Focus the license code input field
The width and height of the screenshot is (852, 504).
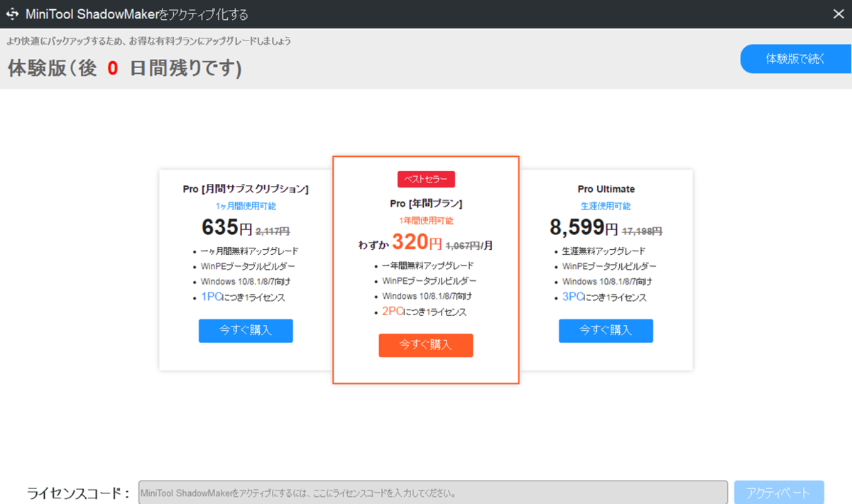(x=433, y=493)
